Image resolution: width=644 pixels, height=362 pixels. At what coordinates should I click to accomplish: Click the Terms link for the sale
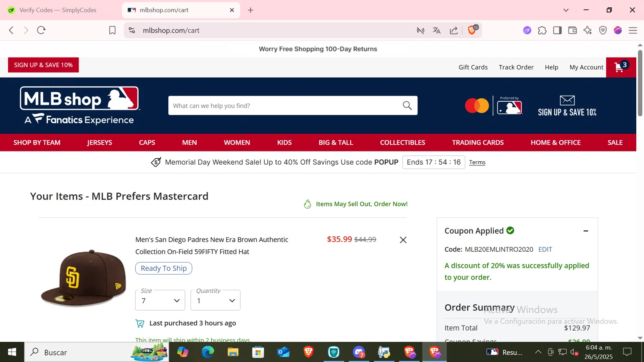477,162
